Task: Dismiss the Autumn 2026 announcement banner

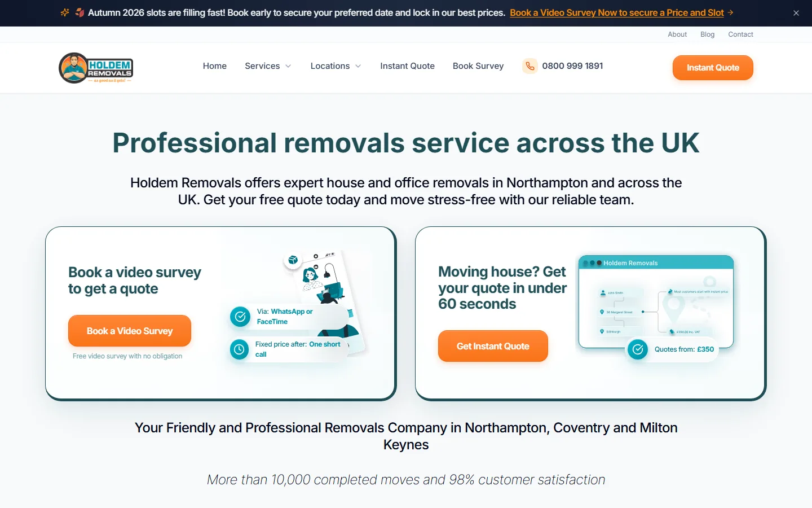Action: 796,13
